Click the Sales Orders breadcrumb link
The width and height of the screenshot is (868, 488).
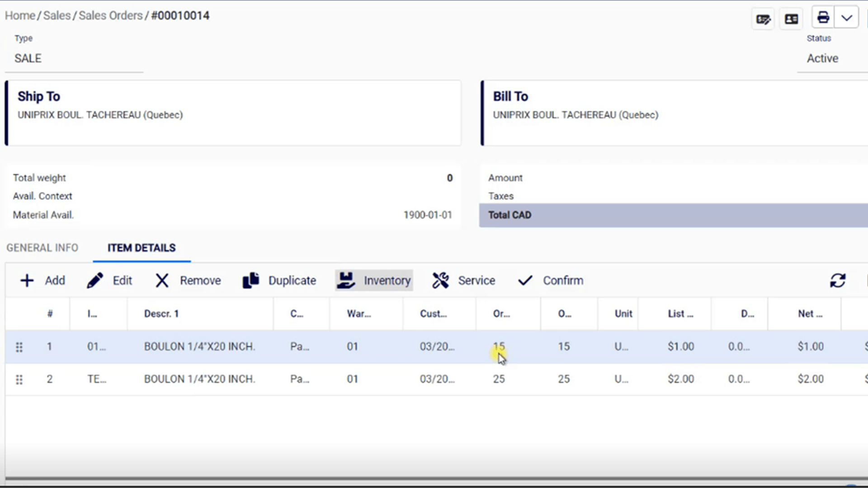coord(110,15)
